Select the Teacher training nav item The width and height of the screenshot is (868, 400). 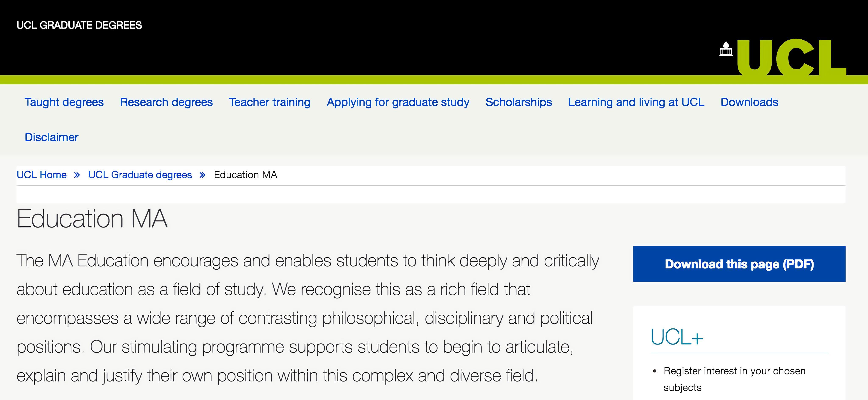[270, 102]
